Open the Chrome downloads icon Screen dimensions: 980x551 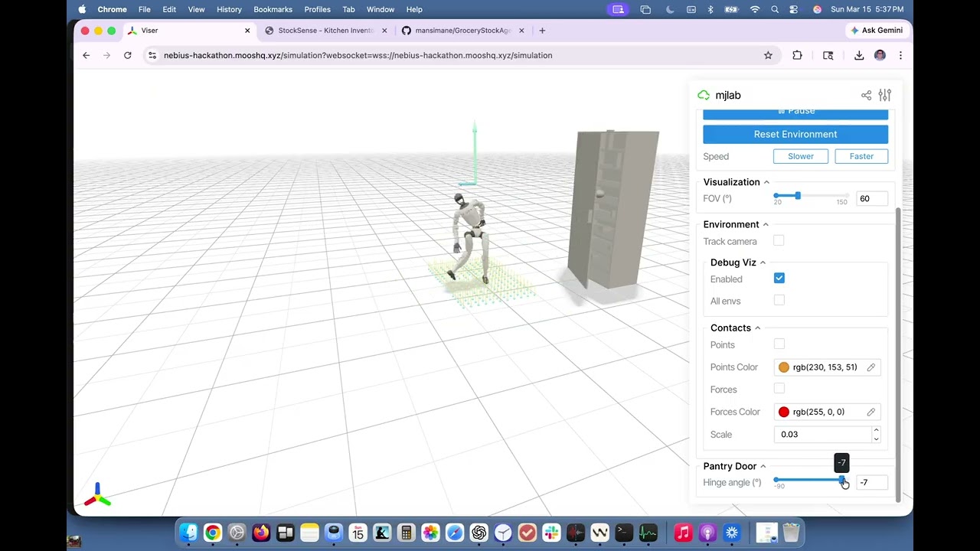859,55
